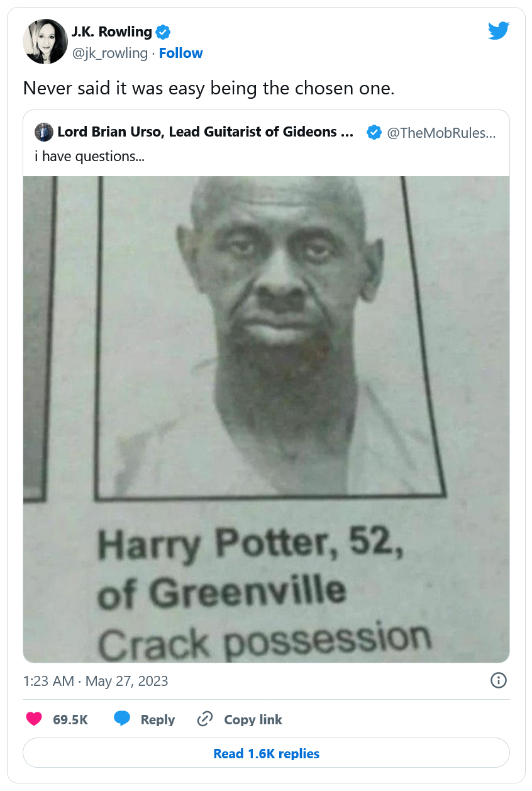Screen dimensions: 532x791
Task: Open the @jk_rowling handle link
Action: pos(110,53)
